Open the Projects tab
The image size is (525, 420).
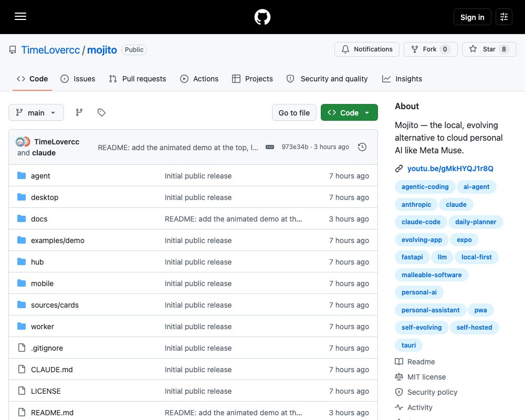(253, 79)
